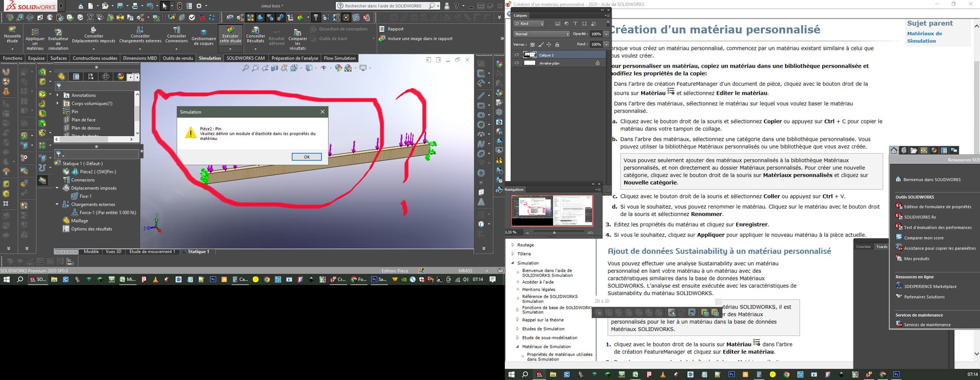The width and height of the screenshot is (980, 380).
Task: Toggle visibility eye of Calque 1 layer
Action: 517,55
